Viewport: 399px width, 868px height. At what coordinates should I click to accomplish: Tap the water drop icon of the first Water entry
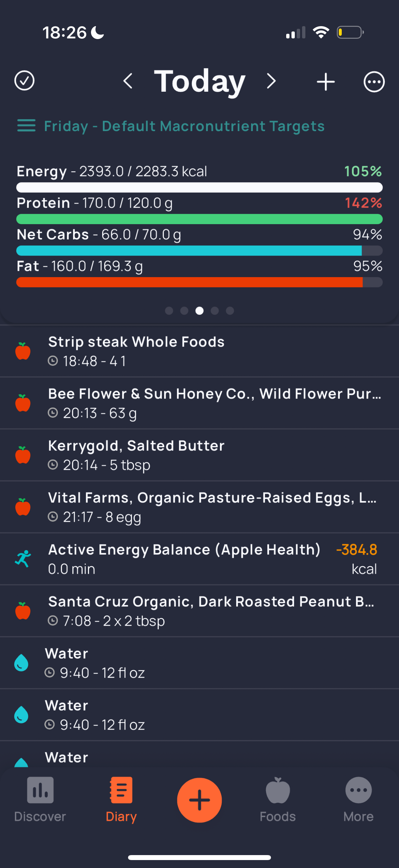pyautogui.click(x=21, y=662)
